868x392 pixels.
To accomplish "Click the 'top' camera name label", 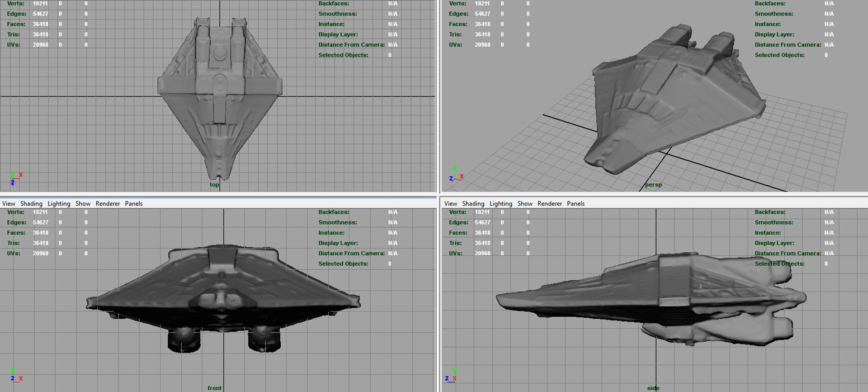I will (214, 185).
